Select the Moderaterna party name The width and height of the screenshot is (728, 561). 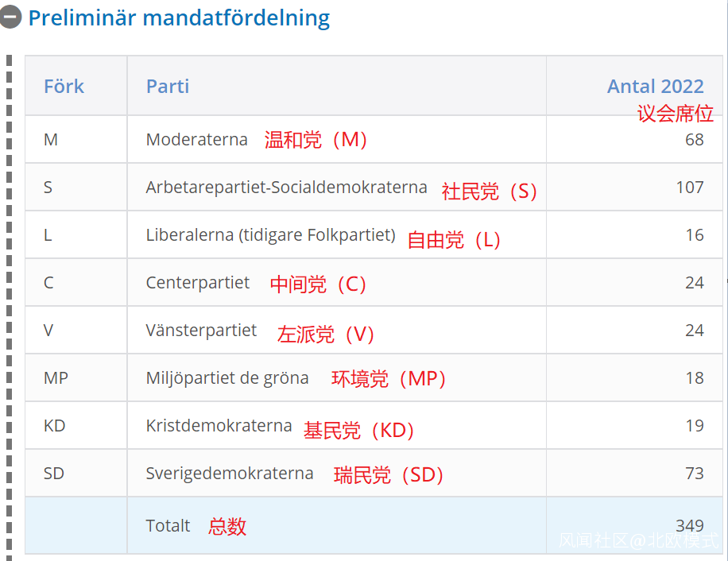(197, 140)
